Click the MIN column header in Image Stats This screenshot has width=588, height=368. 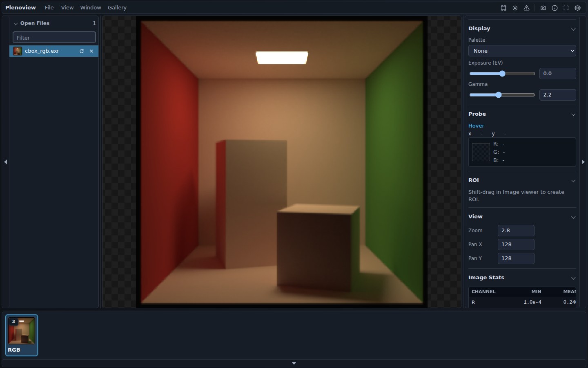(536, 292)
